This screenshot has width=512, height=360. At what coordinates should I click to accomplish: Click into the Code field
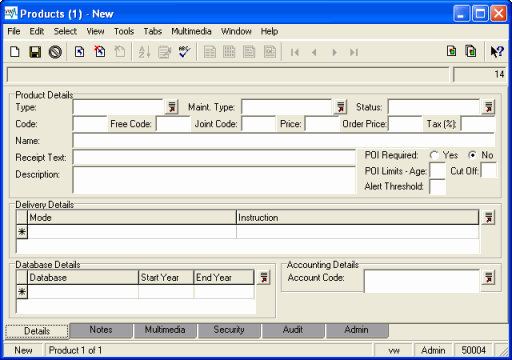[x=90, y=124]
